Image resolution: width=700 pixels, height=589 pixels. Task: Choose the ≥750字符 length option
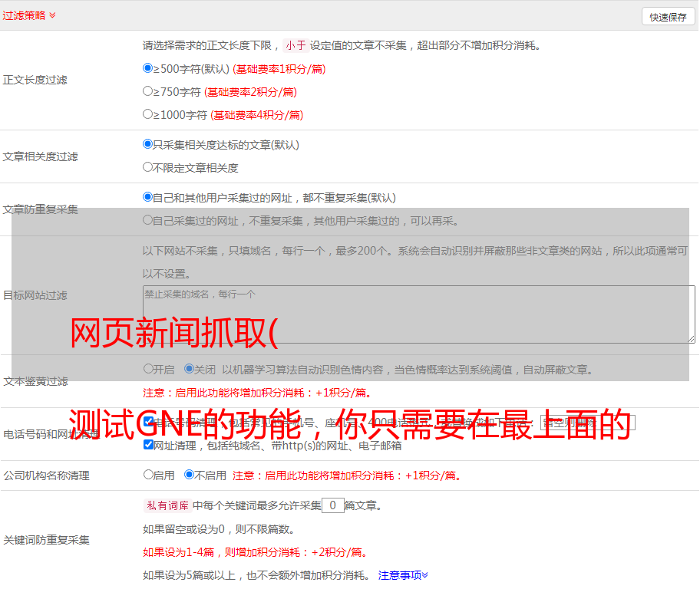(x=147, y=91)
